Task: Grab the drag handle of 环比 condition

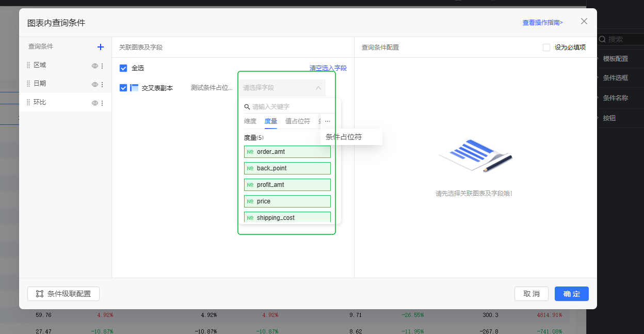Action: (28, 102)
